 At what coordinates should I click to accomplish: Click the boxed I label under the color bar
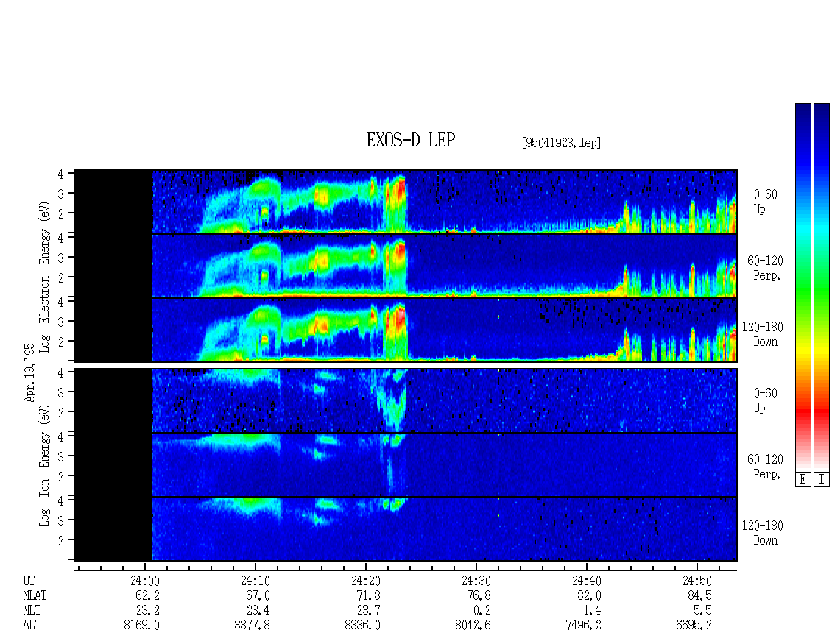tap(822, 479)
